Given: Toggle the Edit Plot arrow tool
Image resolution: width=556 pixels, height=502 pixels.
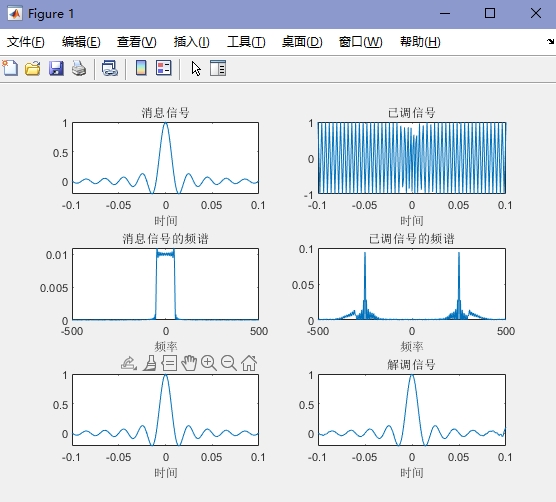Looking at the screenshot, I should [196, 68].
